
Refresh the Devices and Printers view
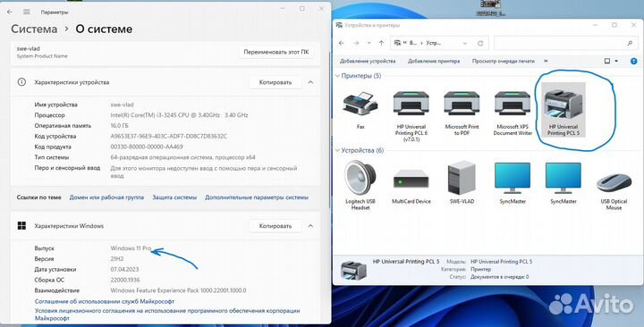[480, 43]
